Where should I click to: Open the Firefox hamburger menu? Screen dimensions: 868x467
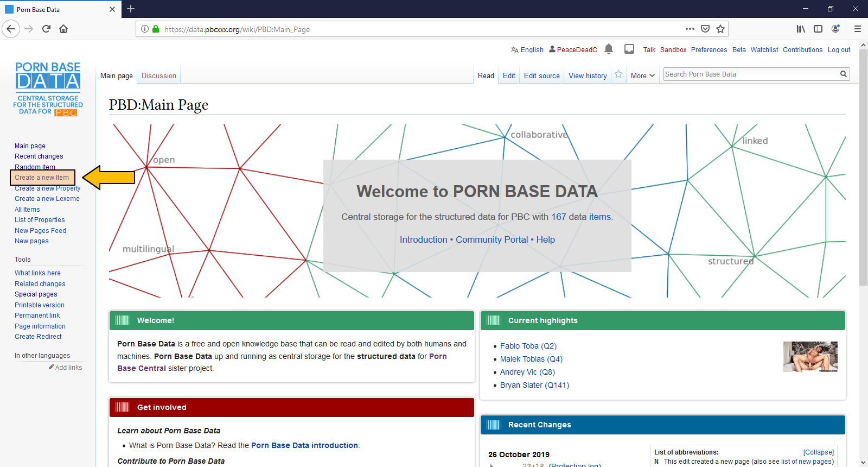(857, 29)
